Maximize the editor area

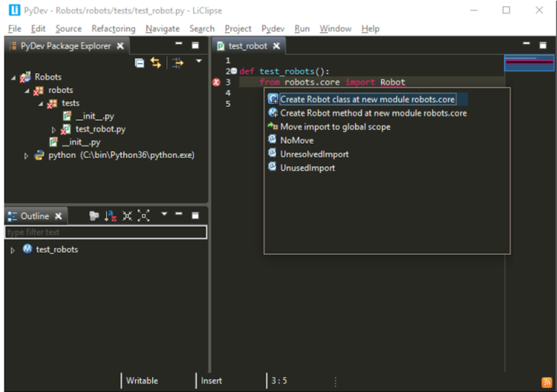543,45
